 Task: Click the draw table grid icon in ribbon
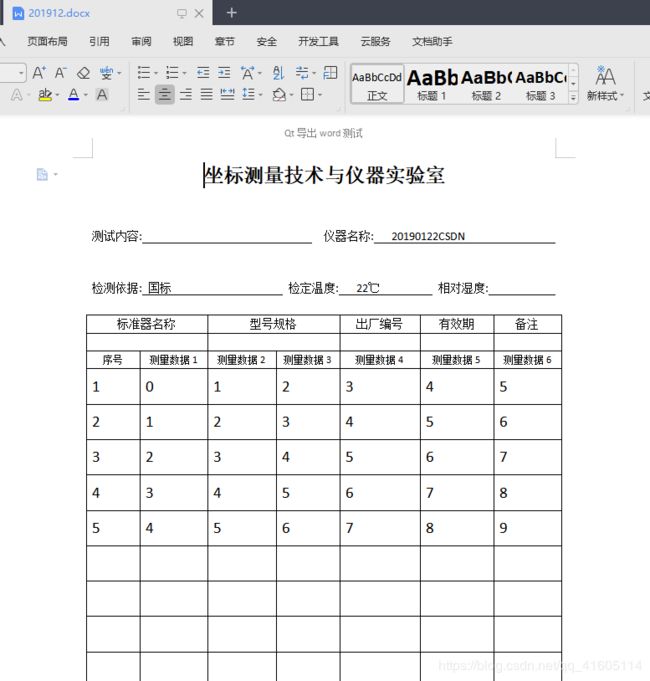[330, 73]
